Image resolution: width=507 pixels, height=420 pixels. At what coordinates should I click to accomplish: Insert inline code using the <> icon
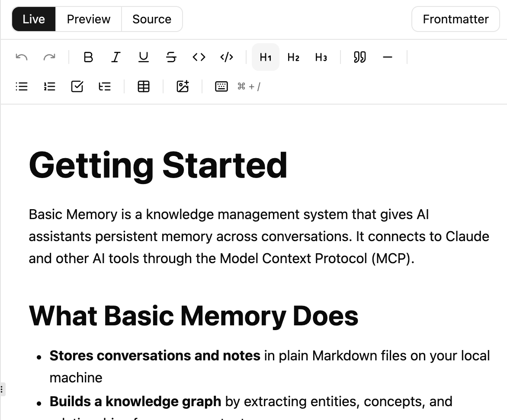199,57
